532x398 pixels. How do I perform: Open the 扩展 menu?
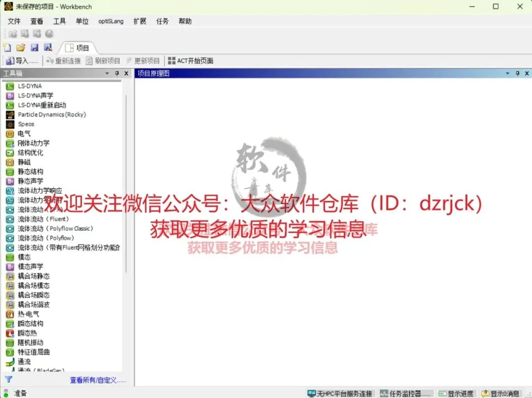[x=140, y=21]
